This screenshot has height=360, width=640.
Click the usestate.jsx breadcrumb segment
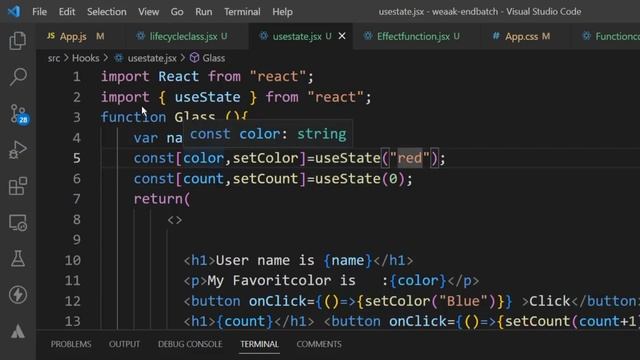(x=152, y=58)
